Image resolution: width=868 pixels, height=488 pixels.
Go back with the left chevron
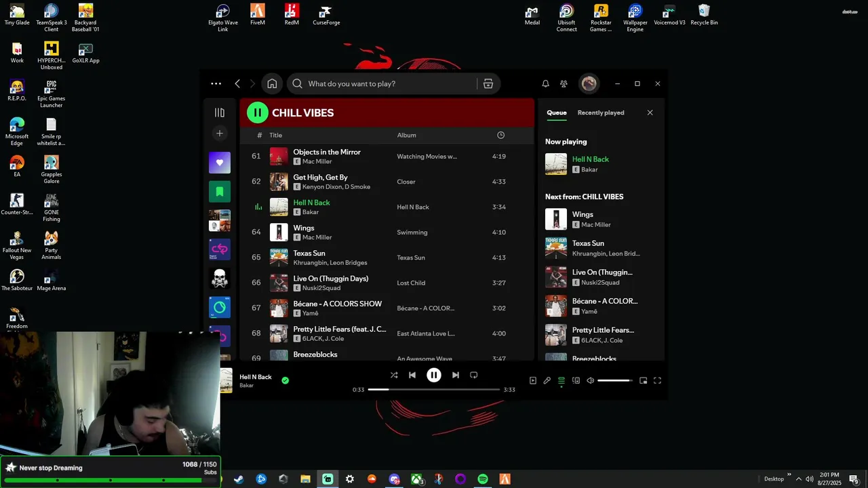coord(237,83)
